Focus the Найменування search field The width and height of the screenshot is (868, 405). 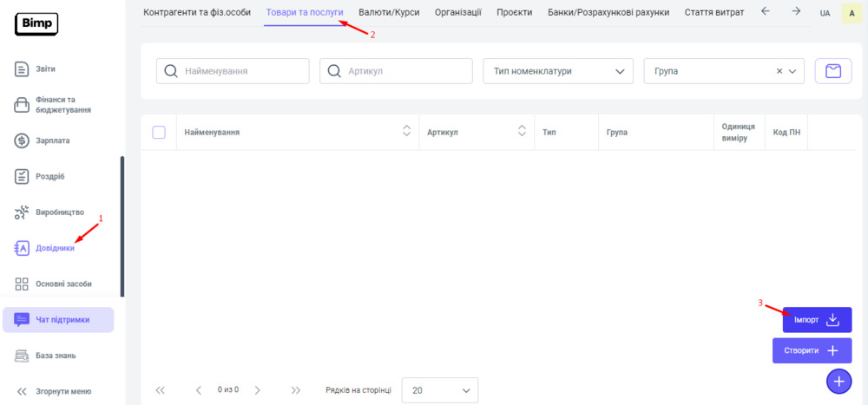(x=243, y=71)
